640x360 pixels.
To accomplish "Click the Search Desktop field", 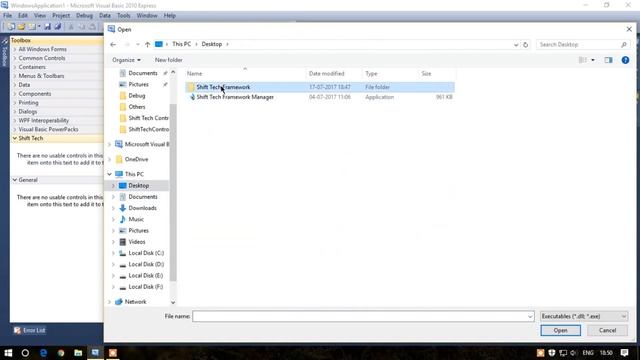I will pos(582,44).
